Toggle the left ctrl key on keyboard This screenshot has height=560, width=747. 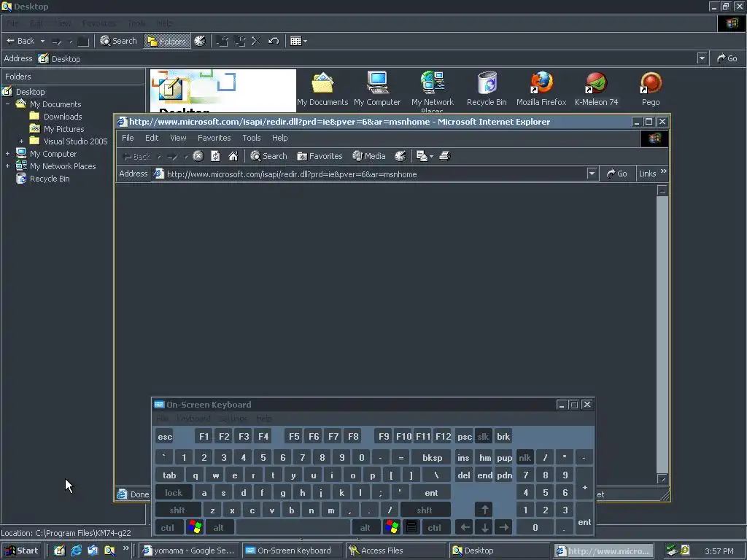pos(168,528)
